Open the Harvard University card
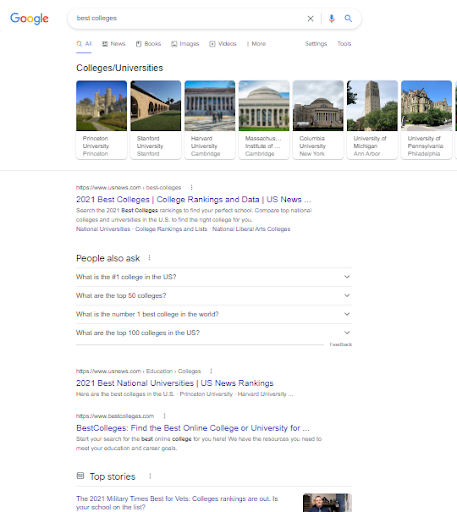 click(210, 120)
